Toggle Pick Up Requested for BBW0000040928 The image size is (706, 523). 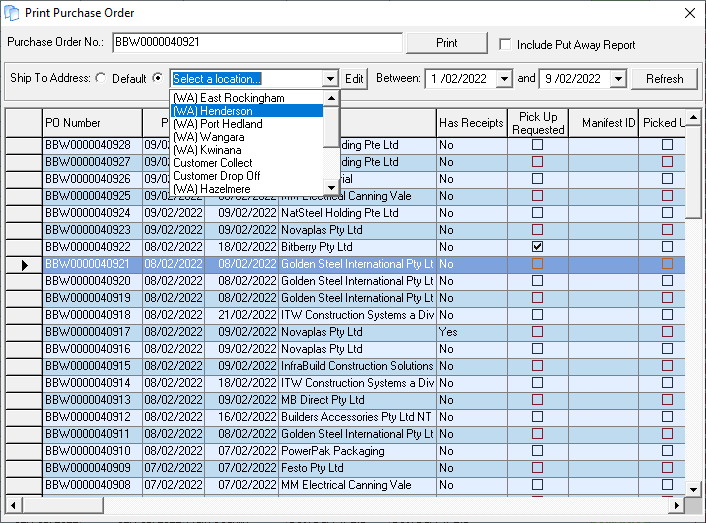click(537, 144)
